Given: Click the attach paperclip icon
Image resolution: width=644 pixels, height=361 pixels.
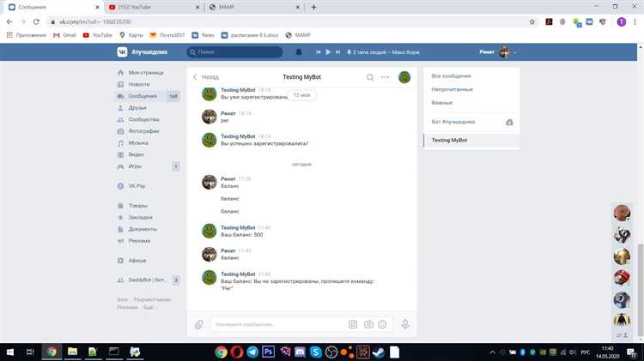Looking at the screenshot, I should click(x=199, y=324).
